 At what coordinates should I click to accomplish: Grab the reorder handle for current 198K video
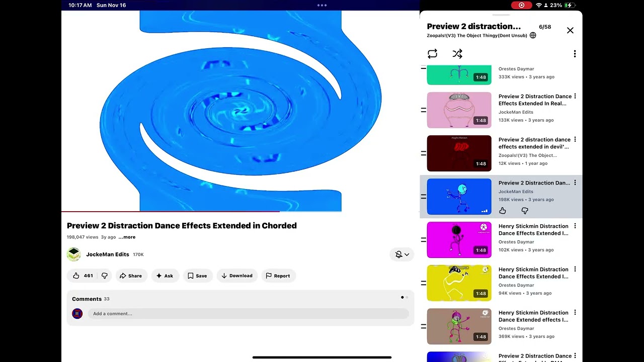(424, 197)
